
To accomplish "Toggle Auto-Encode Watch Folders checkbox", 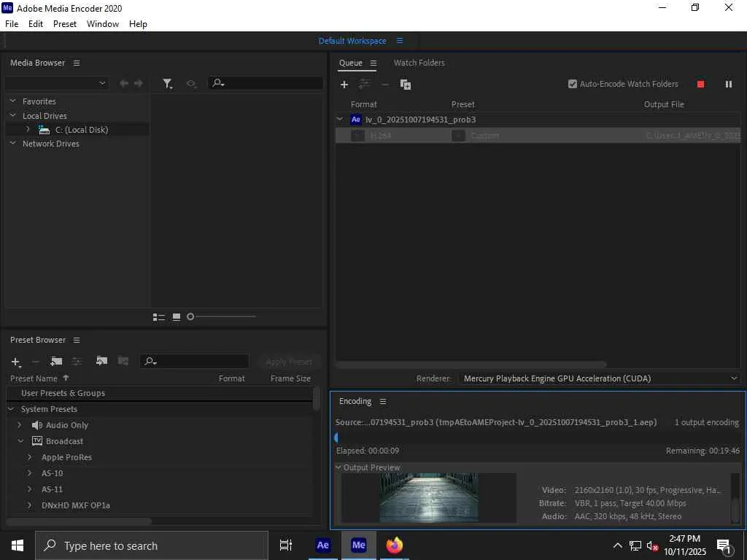I will (x=572, y=85).
